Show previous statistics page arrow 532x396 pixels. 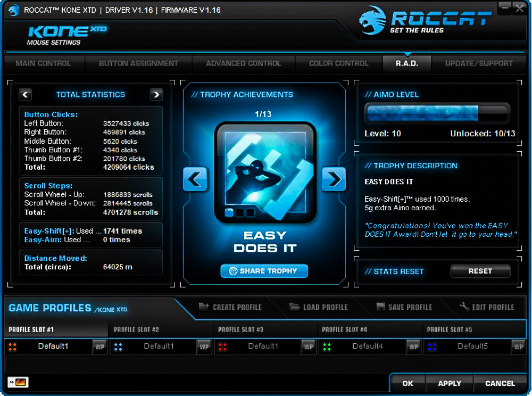[x=26, y=95]
